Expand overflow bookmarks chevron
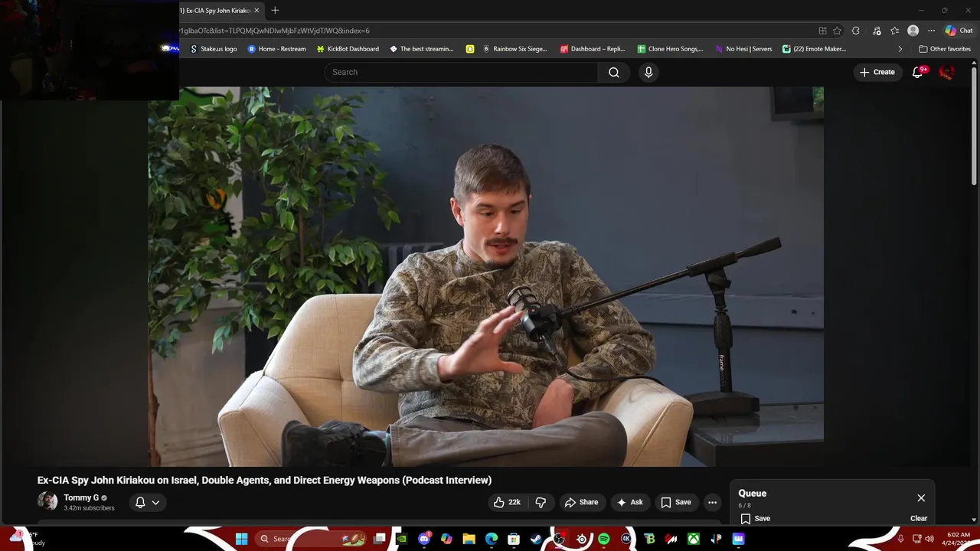 (900, 49)
